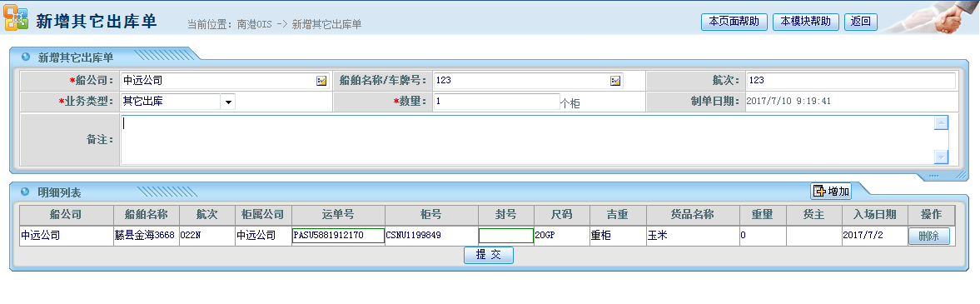This screenshot has height=304, width=980.
Task: Click the 备注 scrollbar down arrow
Action: tap(941, 157)
